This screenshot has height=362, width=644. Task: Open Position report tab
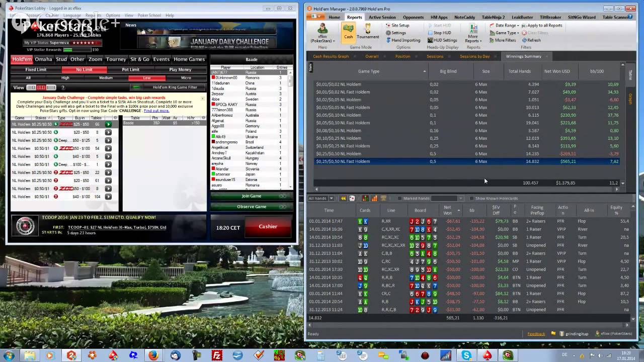pyautogui.click(x=403, y=56)
